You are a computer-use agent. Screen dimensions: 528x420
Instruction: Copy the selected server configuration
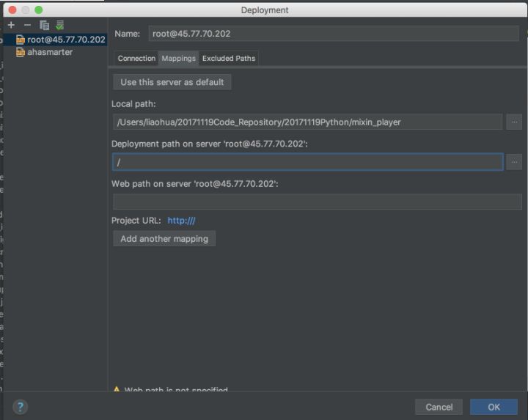coord(44,25)
